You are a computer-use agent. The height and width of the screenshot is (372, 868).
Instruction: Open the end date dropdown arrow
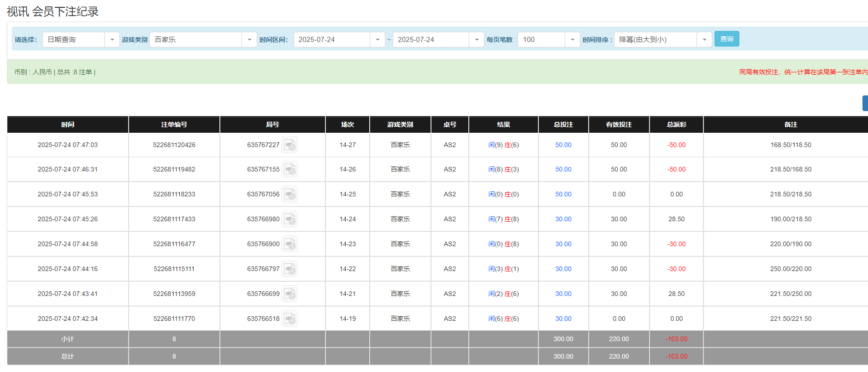coord(476,40)
